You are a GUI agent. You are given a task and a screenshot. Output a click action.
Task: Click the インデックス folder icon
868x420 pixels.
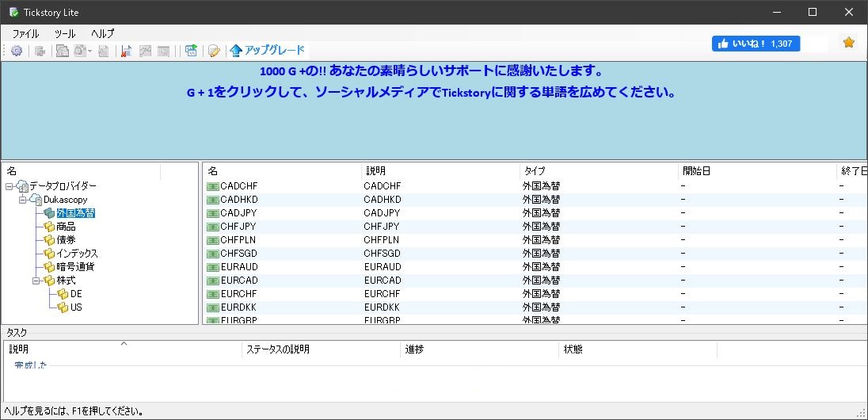(x=49, y=254)
